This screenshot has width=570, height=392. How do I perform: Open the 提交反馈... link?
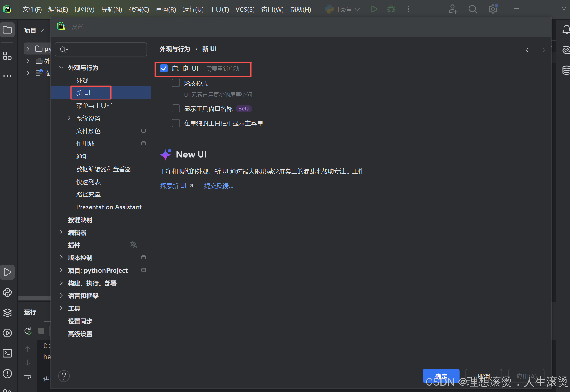tap(219, 186)
